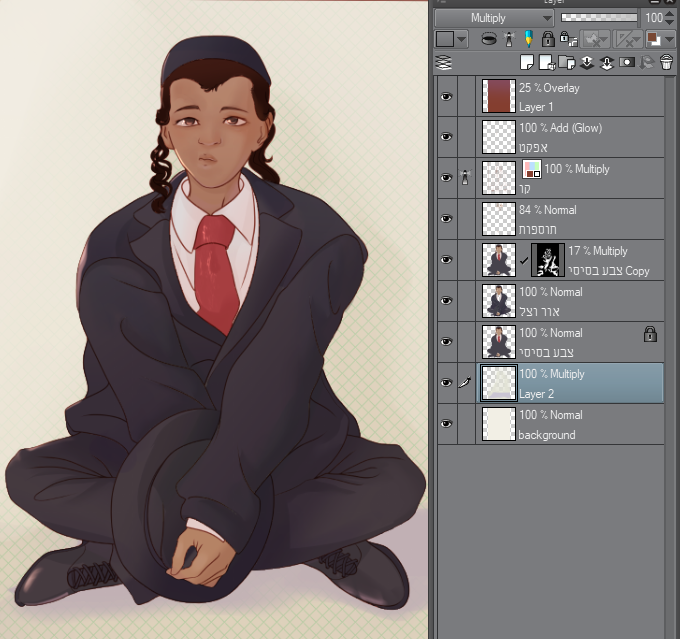
Task: Expand the Change Layer Color dropdown arrow
Action: 670,39
